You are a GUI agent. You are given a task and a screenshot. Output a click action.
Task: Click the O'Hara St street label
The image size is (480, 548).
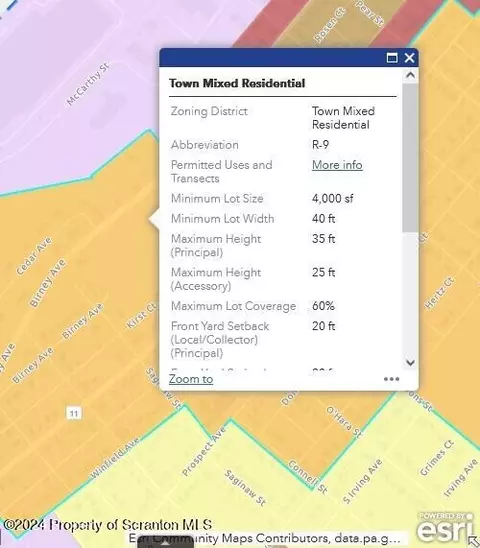tap(344, 422)
